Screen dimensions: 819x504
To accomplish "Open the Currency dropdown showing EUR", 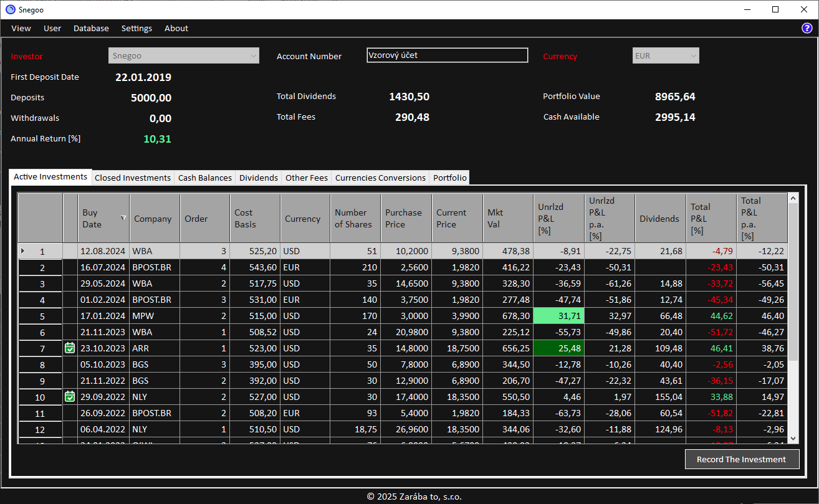I will pos(666,55).
